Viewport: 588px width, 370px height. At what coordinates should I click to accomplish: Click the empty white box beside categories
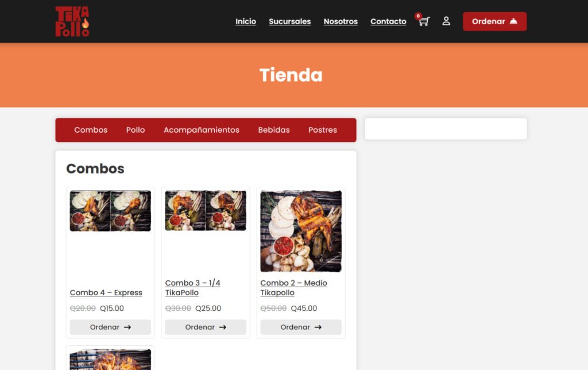click(x=446, y=129)
